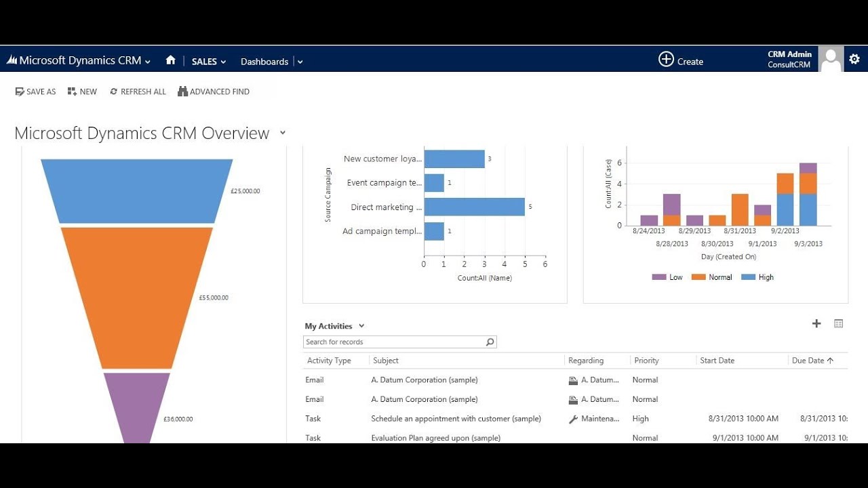This screenshot has width=868, height=488.
Task: Click the New customer loyalty bar
Action: click(454, 159)
